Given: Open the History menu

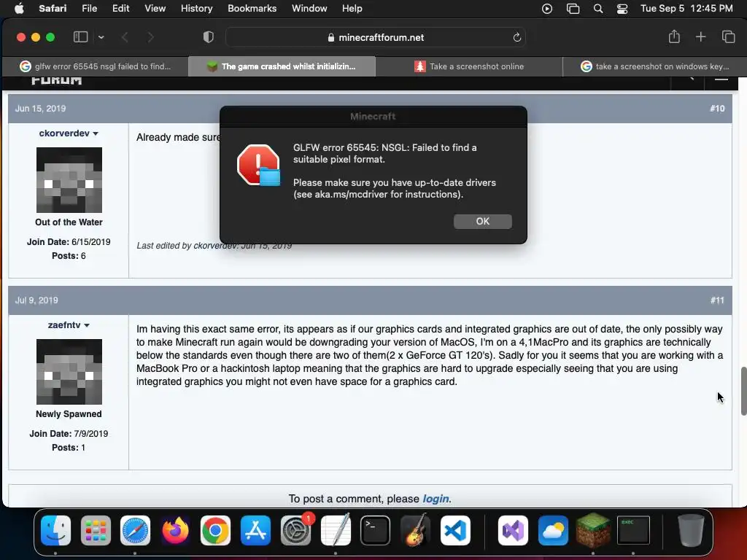Looking at the screenshot, I should pyautogui.click(x=196, y=9).
